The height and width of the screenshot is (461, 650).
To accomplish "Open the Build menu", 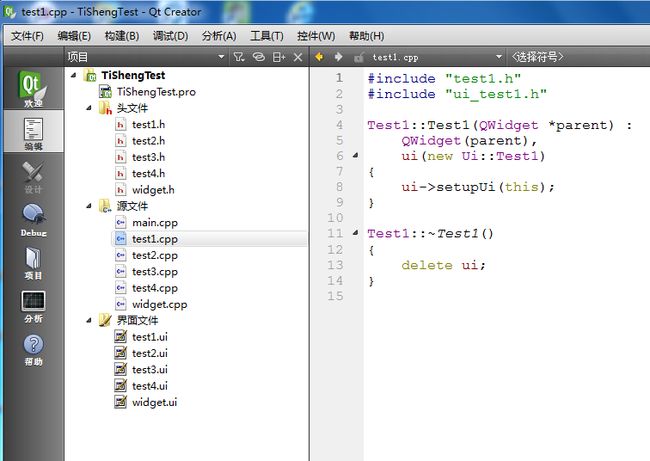I will pos(121,36).
